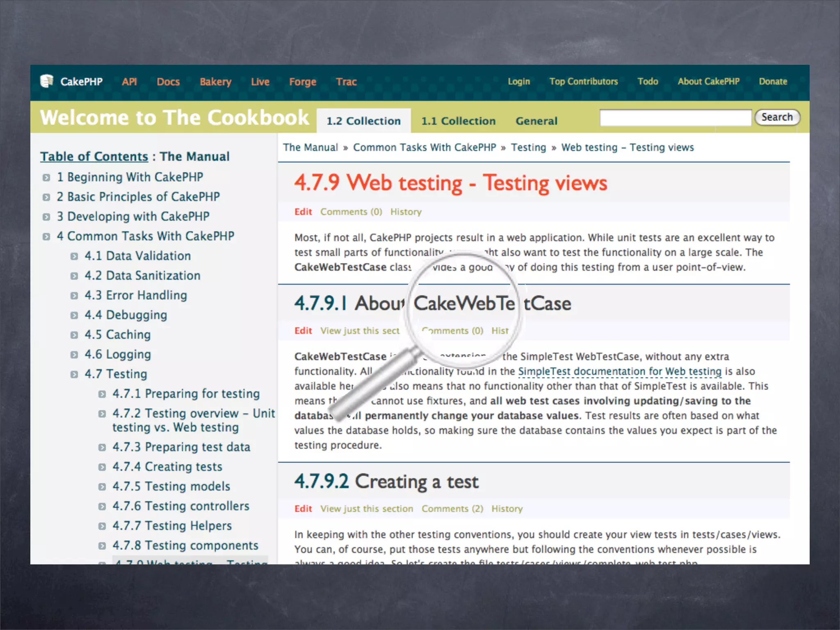
Task: Switch to the 1.1 Collection tab
Action: pos(458,121)
